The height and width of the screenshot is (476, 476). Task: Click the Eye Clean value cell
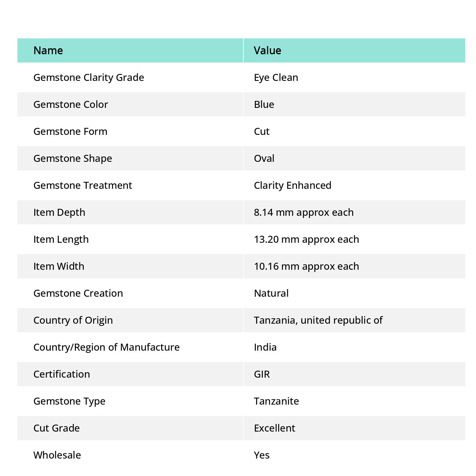(x=276, y=77)
